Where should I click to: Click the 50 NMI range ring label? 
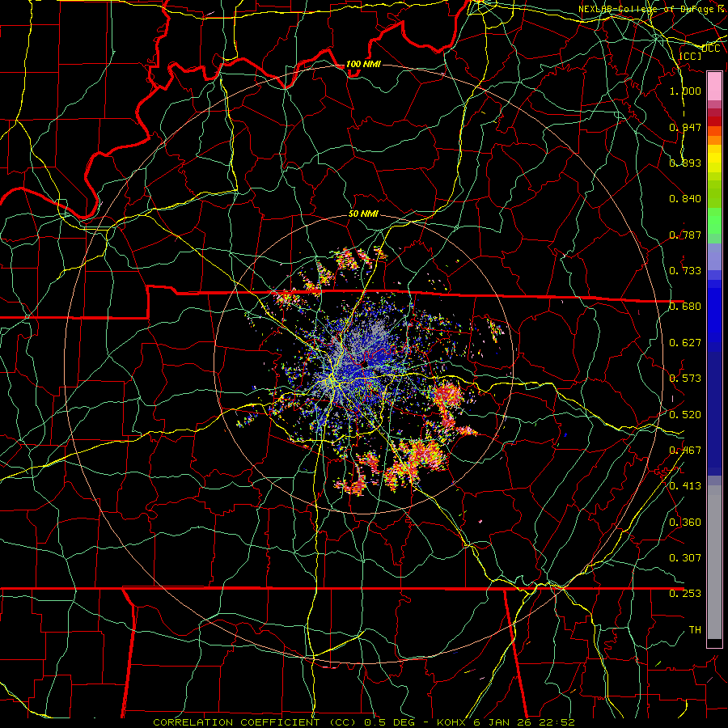click(363, 214)
